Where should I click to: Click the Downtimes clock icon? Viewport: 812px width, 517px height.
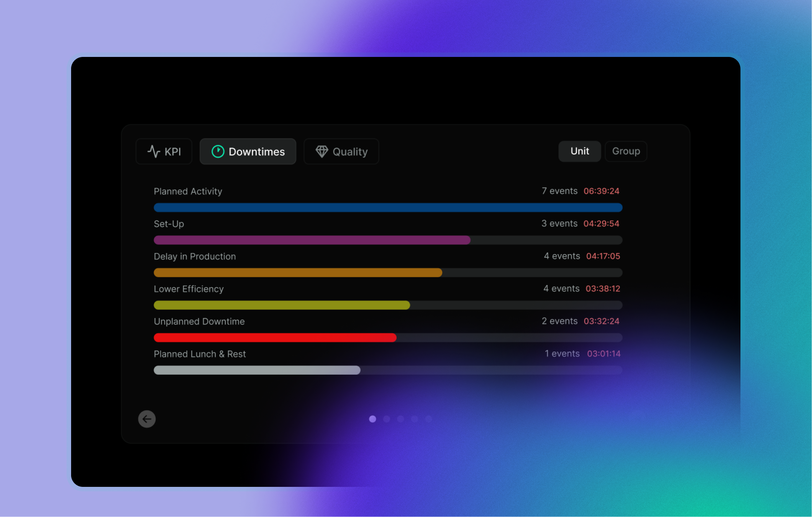pos(218,151)
